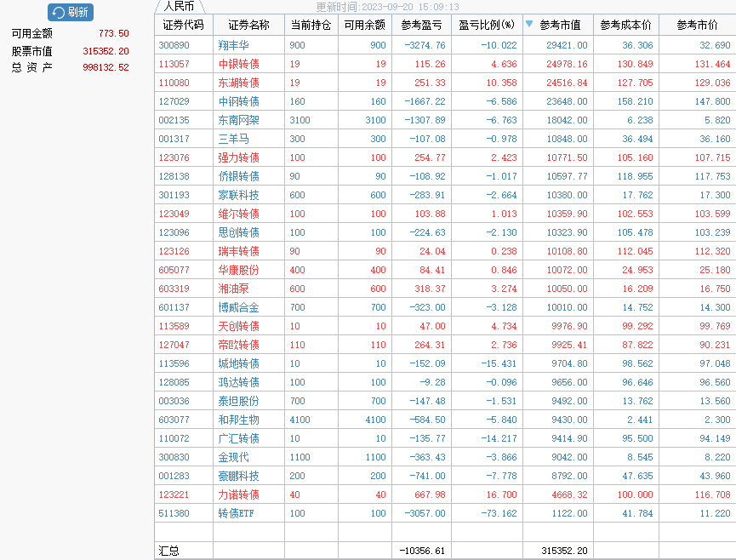This screenshot has width=736, height=560.
Task: Click security code 601137 博威合金
Action: tap(174, 307)
